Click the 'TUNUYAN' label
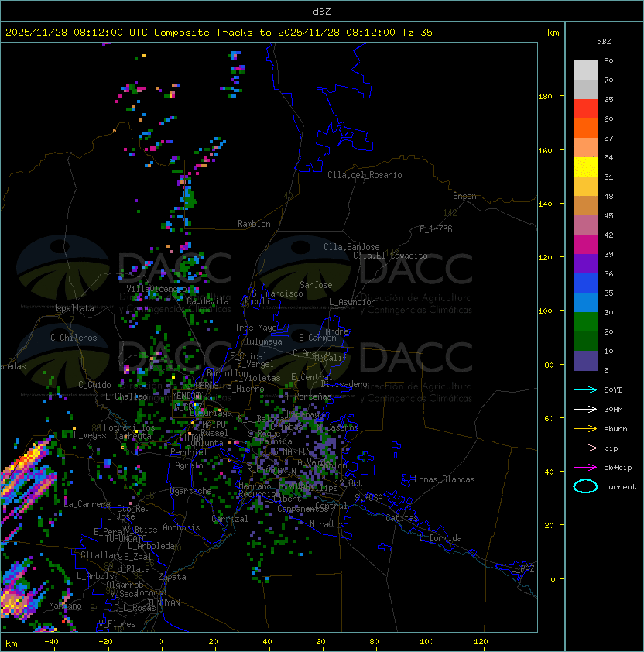 tap(164, 603)
